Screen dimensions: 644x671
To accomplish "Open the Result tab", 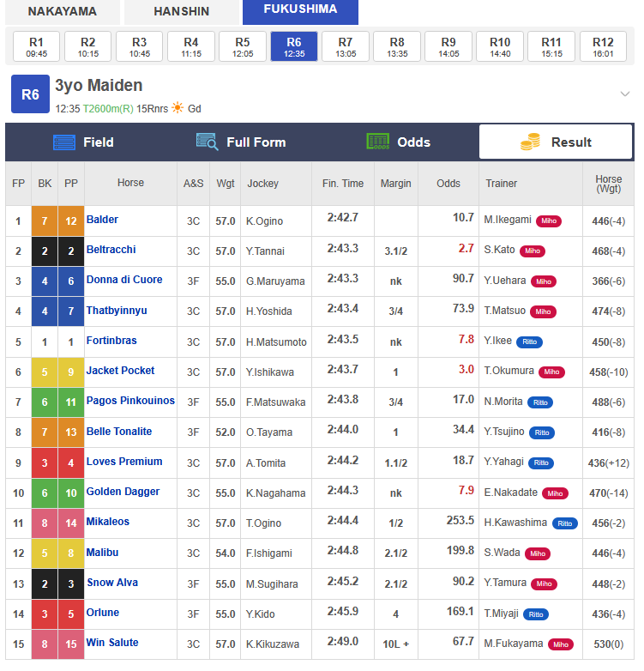I will click(x=556, y=142).
